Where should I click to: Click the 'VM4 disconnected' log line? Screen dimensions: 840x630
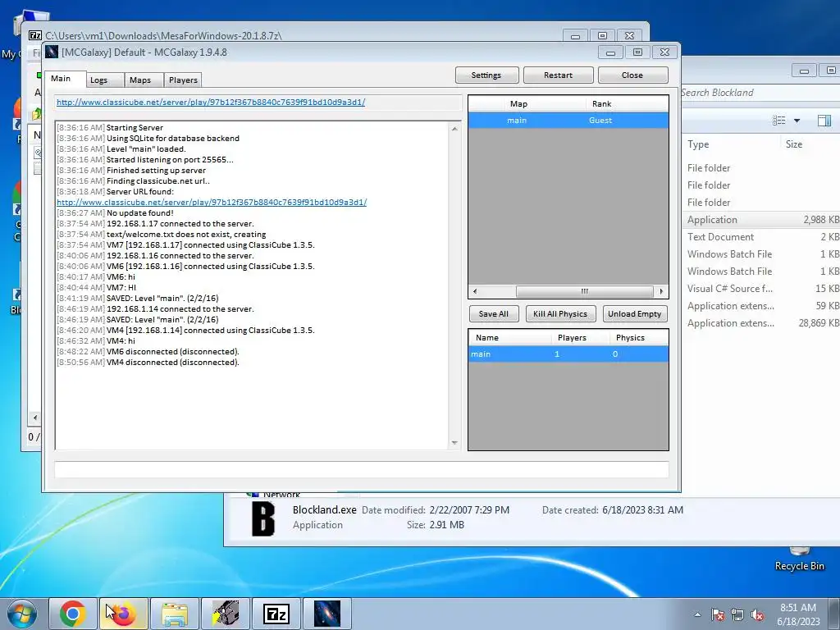[x=148, y=363]
